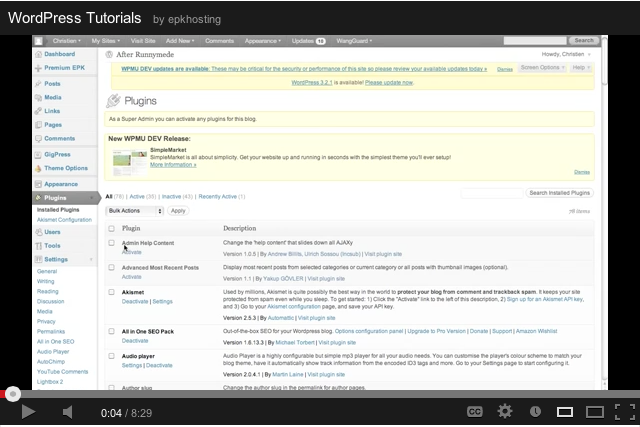Click the Plugins plug icon in sidebar

pos(38,198)
